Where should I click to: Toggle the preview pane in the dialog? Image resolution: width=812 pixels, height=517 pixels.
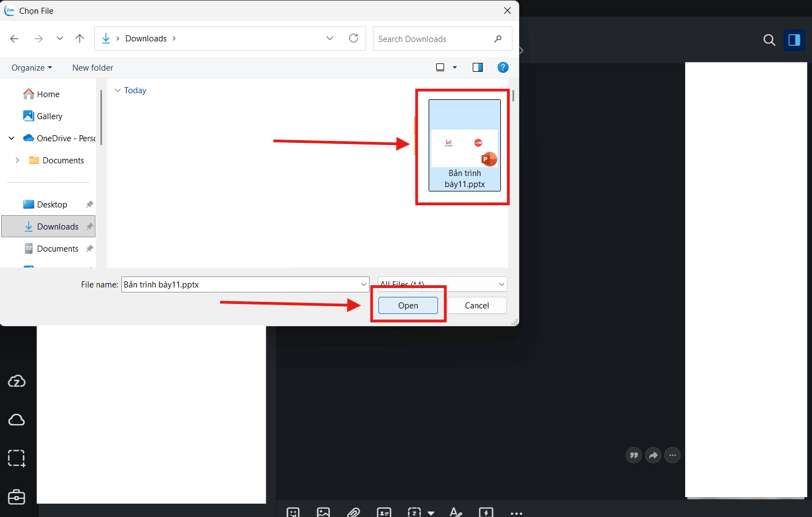[x=477, y=67]
